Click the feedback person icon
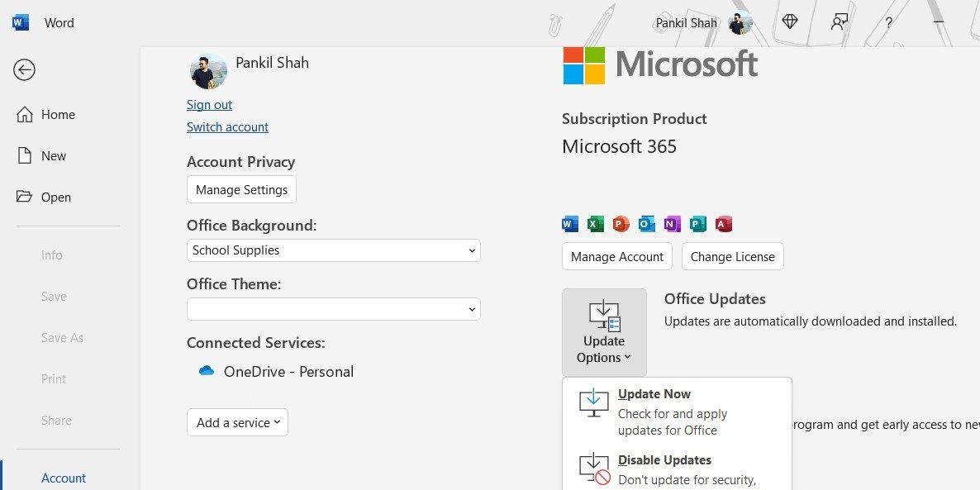The image size is (980, 490). (840, 22)
